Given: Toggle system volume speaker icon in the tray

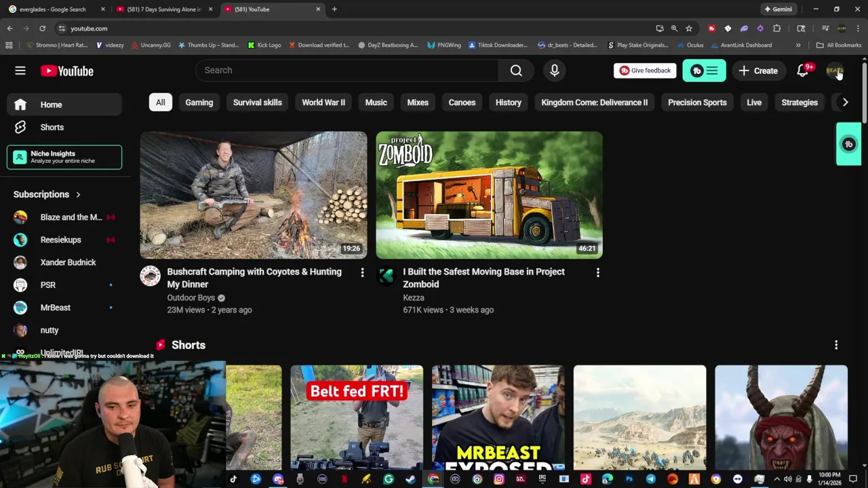Looking at the screenshot, I should (x=787, y=479).
